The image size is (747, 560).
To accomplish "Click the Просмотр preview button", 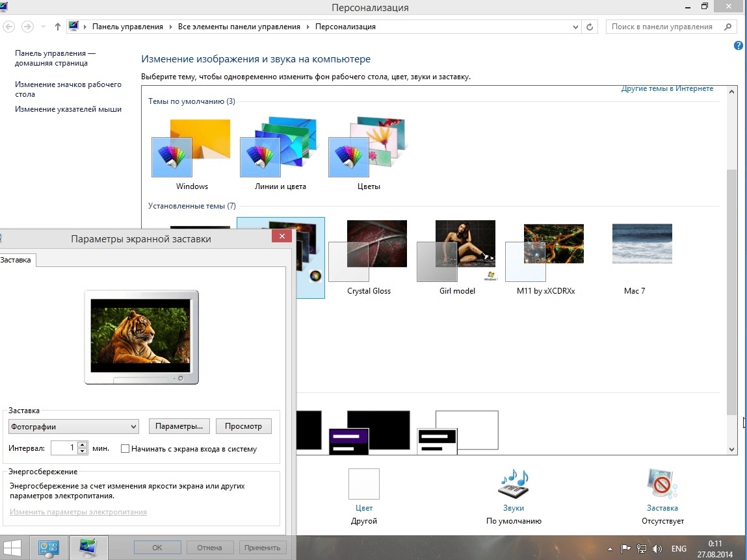I will [243, 426].
